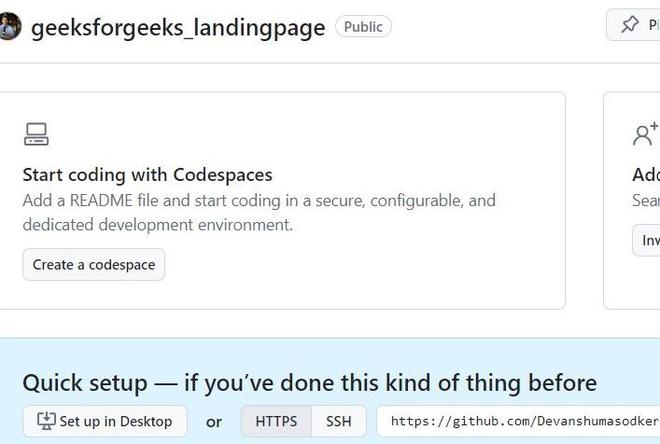
Task: Focus the GitHub repository URL field
Action: pyautogui.click(x=520, y=421)
